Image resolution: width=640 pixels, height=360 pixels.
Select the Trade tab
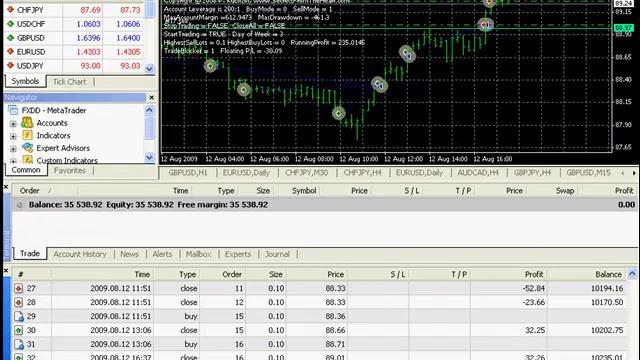tap(30, 253)
